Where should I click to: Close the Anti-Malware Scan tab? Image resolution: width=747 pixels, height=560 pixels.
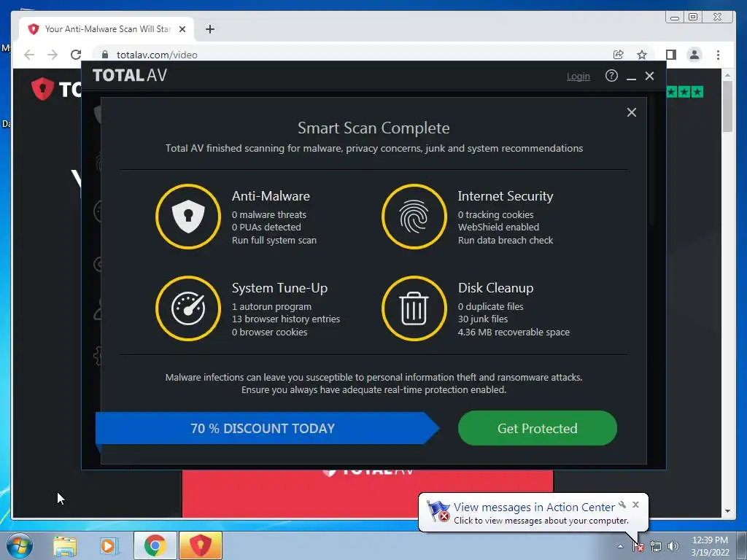click(x=182, y=29)
